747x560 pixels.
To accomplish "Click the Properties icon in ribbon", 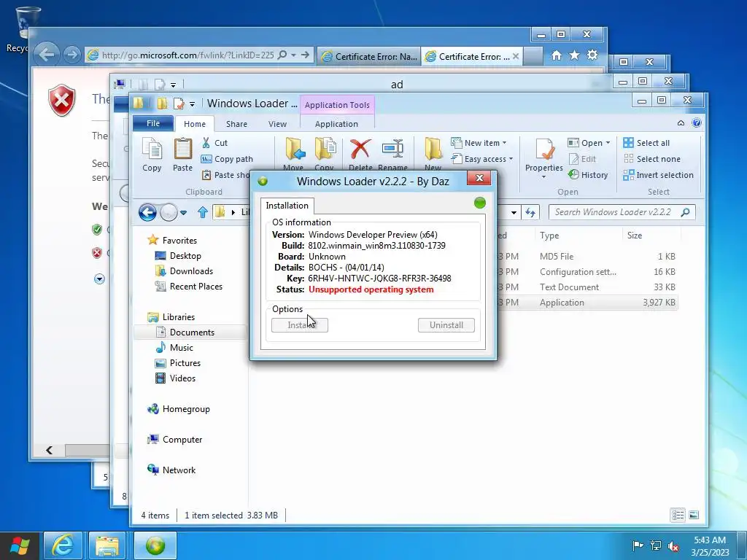I will 544,149.
